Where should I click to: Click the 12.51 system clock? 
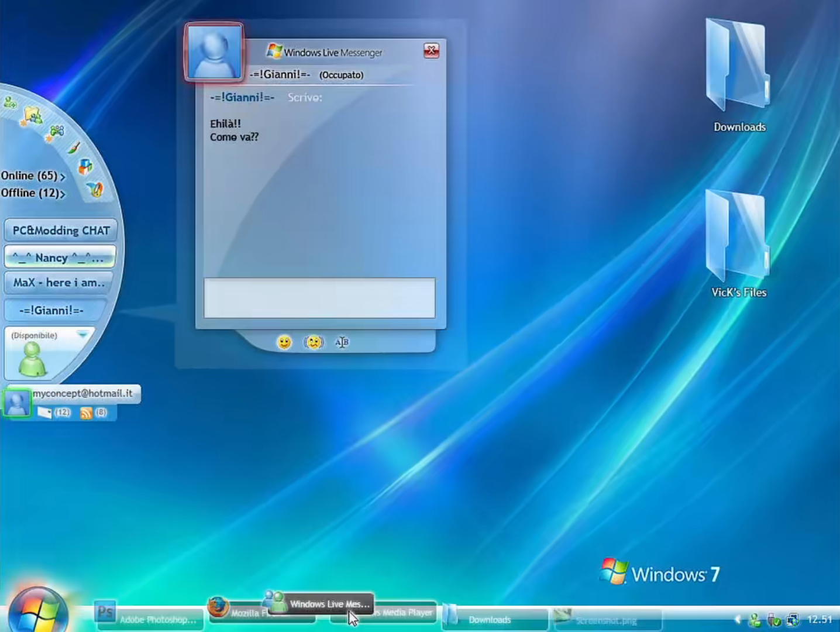[820, 619]
